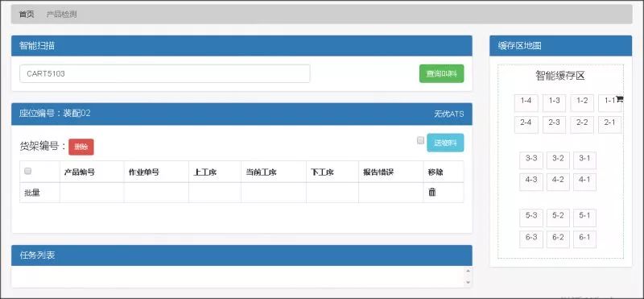The image size is (644, 299).
Task: Select buffer slot 4-3
Action: coord(531,182)
